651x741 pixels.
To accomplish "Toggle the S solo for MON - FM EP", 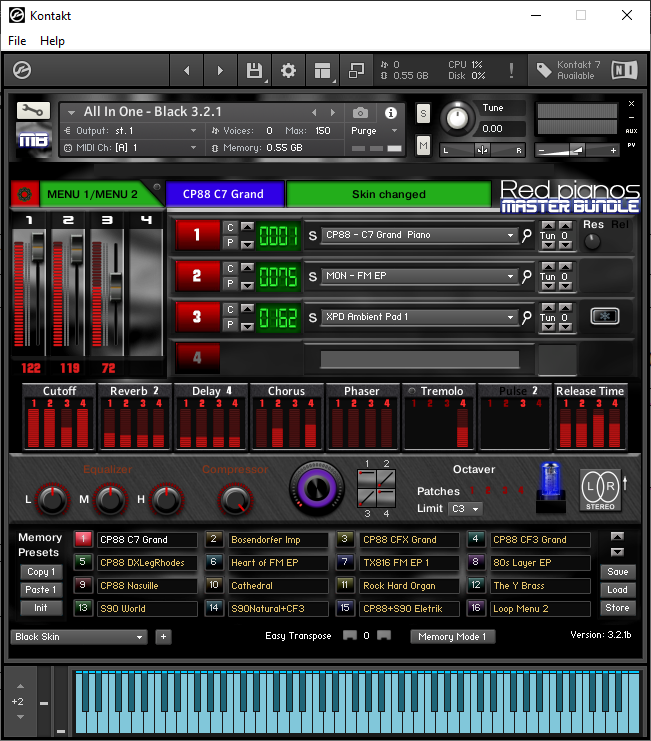I will [x=312, y=276].
